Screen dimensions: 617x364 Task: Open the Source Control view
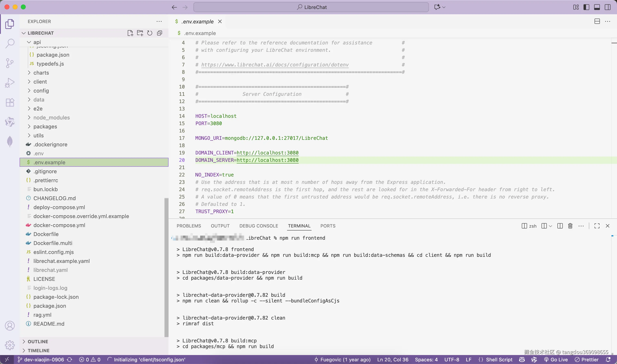click(10, 63)
